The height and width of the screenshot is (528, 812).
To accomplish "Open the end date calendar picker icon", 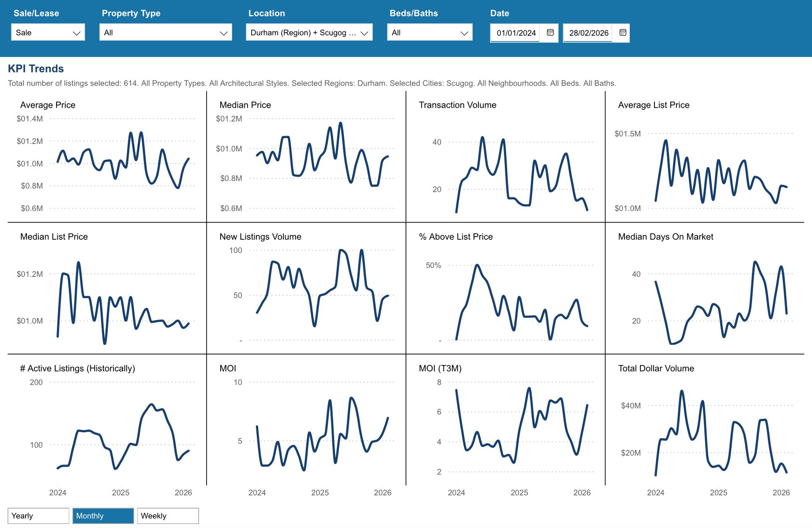I will click(623, 33).
